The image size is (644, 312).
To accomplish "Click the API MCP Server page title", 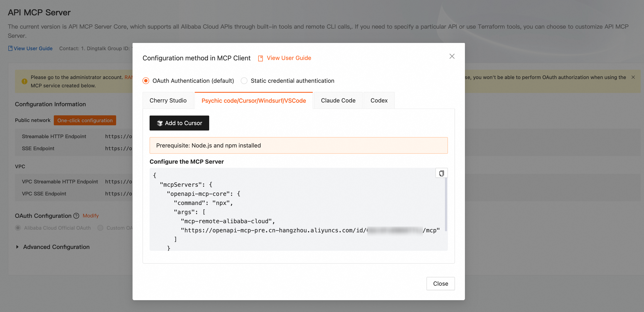I will [x=39, y=12].
